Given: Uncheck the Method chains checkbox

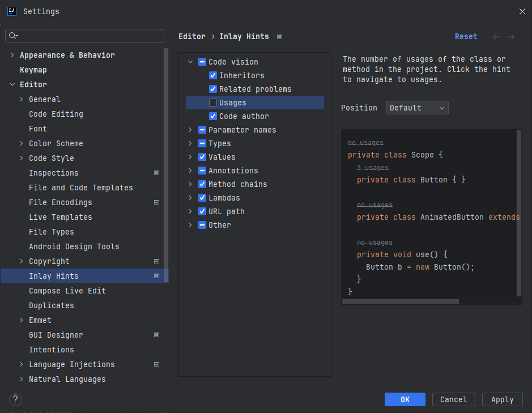Looking at the screenshot, I should pos(202,184).
